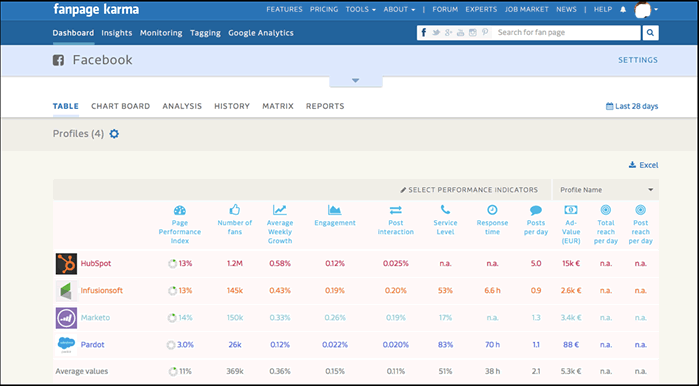
Task: Open the HubSpot profile name link
Action: pos(96,263)
